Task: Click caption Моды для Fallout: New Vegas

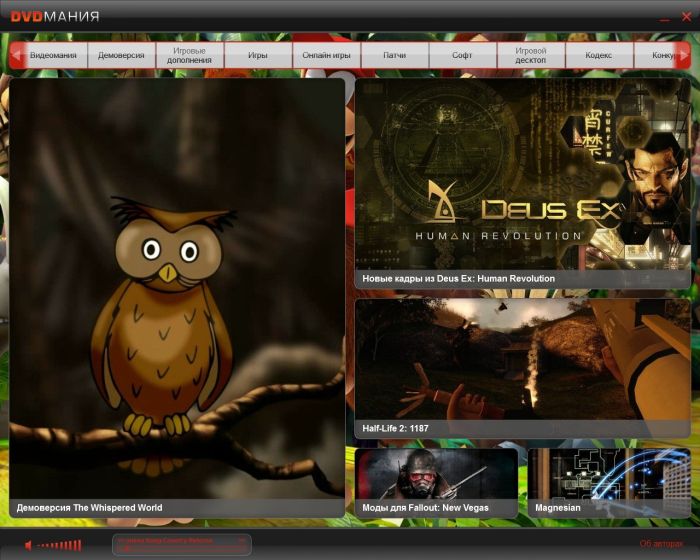Action: coord(425,508)
